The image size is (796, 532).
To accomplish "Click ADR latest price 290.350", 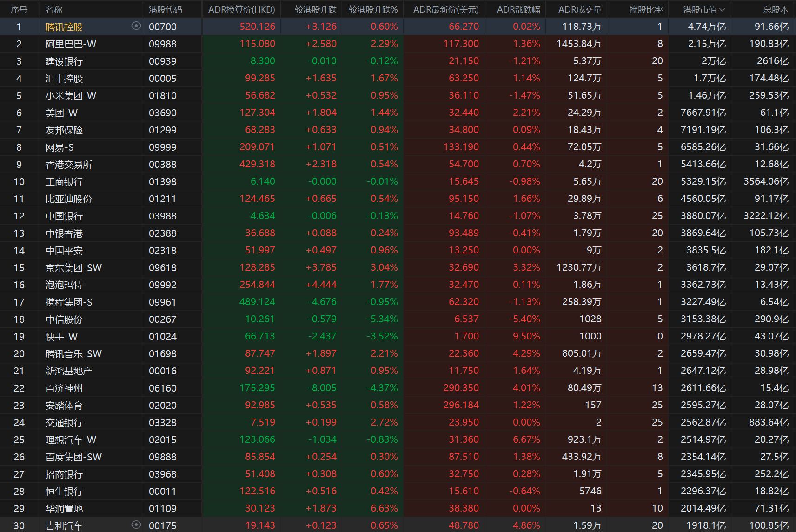I will click(461, 388).
